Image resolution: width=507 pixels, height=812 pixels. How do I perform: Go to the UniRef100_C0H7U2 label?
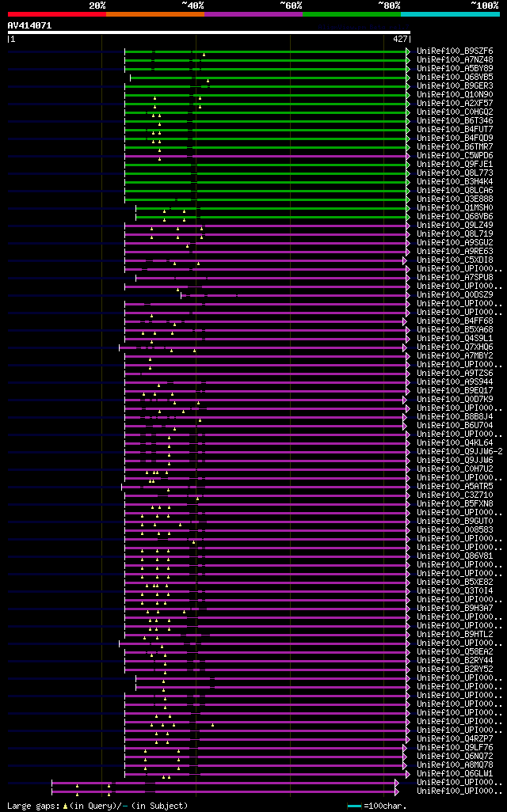click(455, 469)
